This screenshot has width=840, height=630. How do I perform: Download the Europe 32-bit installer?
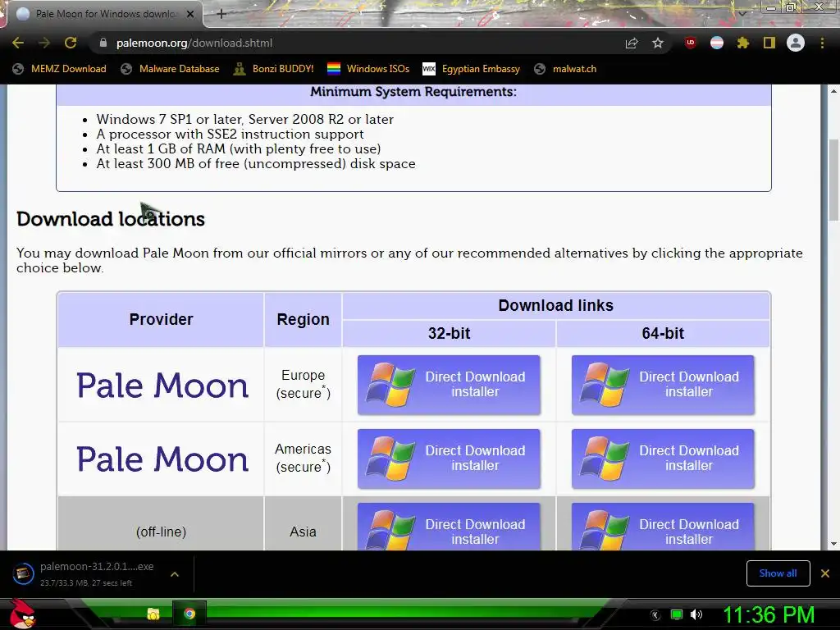(449, 385)
